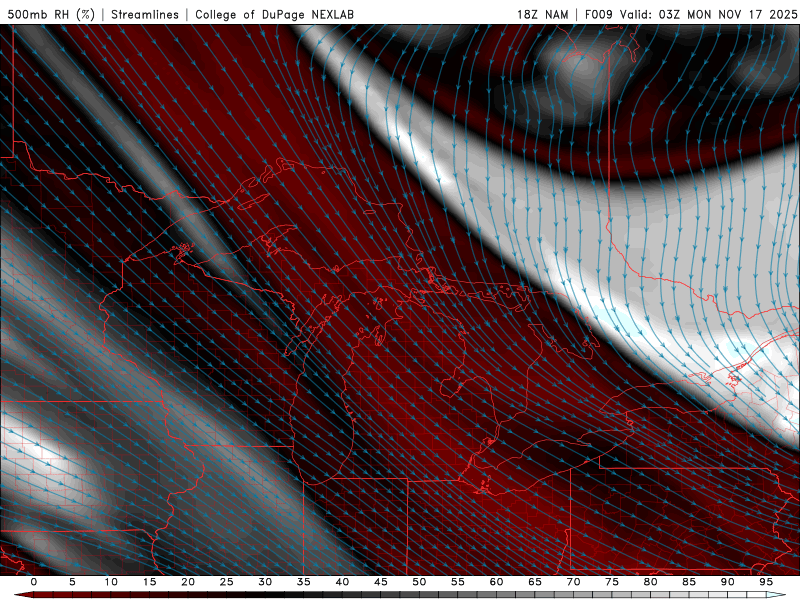Click the colorbar label "60"
The image size is (800, 600).
pyautogui.click(x=496, y=582)
